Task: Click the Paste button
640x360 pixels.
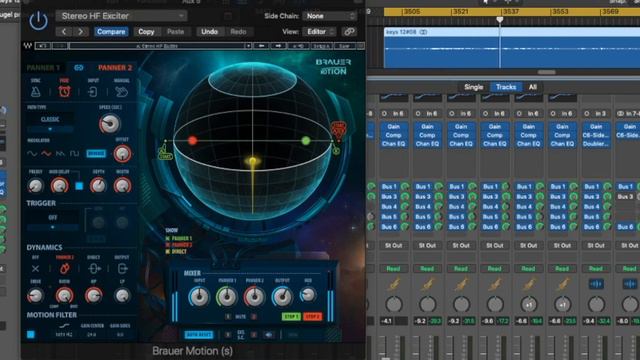Action: pyautogui.click(x=176, y=31)
